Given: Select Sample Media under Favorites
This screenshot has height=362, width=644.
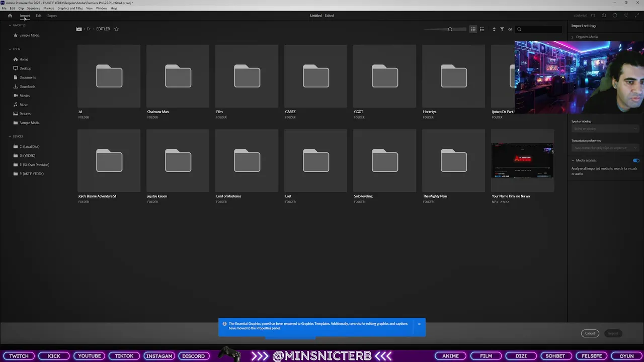Looking at the screenshot, I should coord(26,35).
